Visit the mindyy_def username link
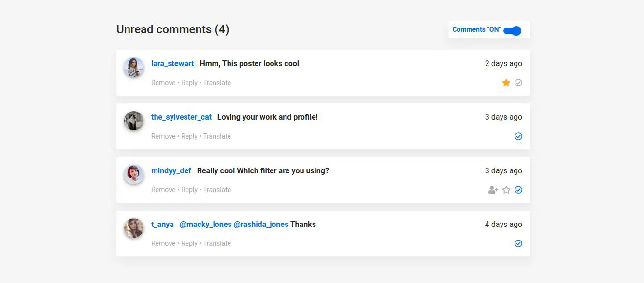Image resolution: width=644 pixels, height=283 pixels. (171, 171)
